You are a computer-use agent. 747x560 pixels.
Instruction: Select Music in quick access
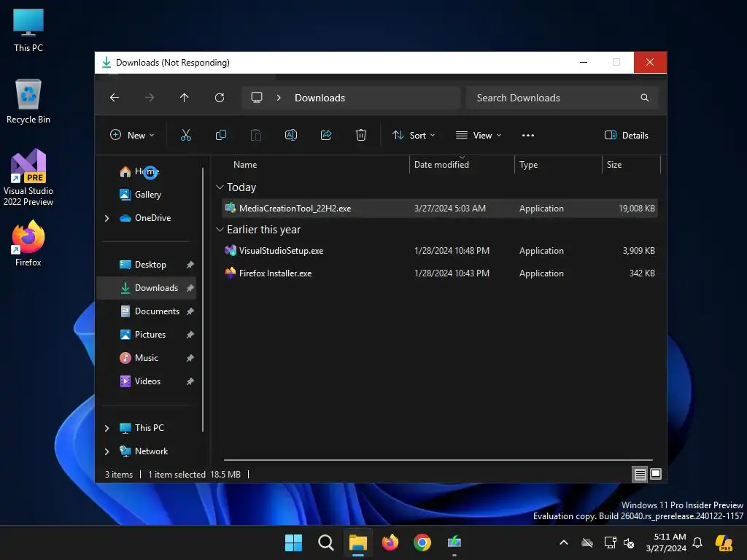146,358
